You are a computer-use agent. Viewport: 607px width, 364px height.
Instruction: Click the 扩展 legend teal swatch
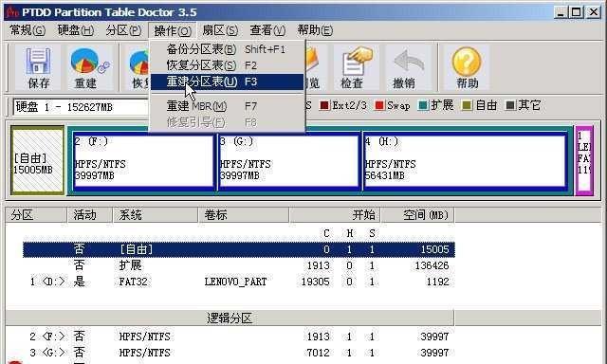pyautogui.click(x=424, y=105)
